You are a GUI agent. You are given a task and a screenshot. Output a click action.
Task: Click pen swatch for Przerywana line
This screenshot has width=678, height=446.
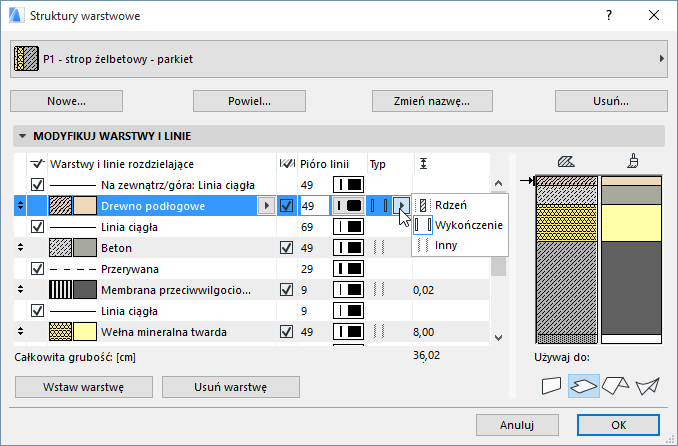348,269
